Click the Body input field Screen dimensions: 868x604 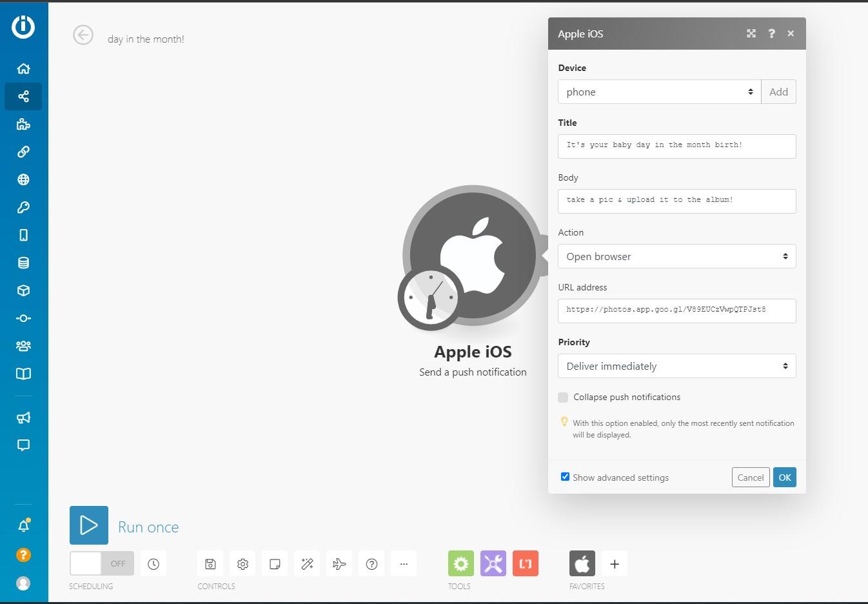click(x=676, y=201)
